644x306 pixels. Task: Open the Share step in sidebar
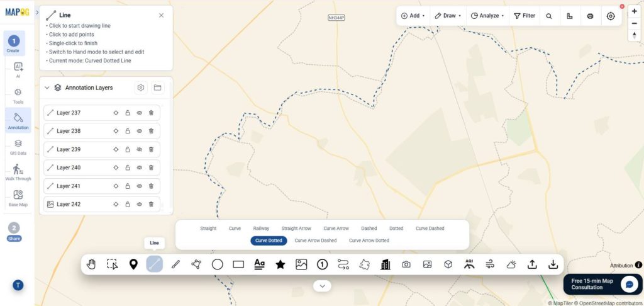point(14,232)
